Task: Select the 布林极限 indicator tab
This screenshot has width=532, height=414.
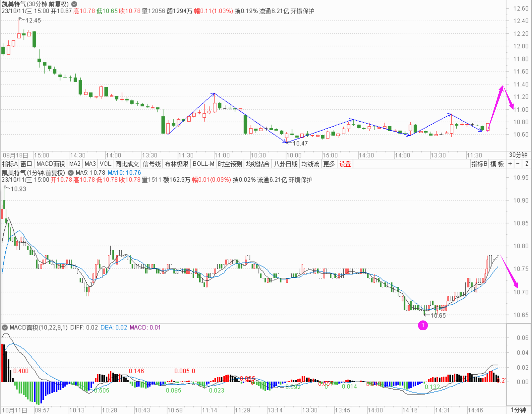Action: point(176,164)
